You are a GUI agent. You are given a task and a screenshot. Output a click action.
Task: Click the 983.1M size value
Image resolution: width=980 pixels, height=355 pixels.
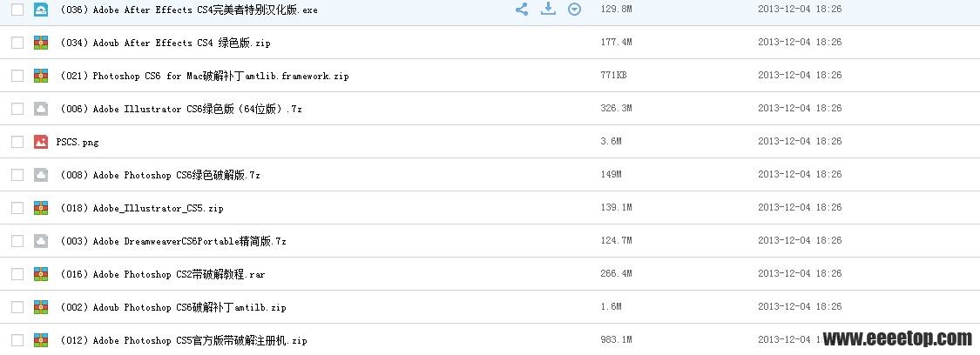point(616,340)
